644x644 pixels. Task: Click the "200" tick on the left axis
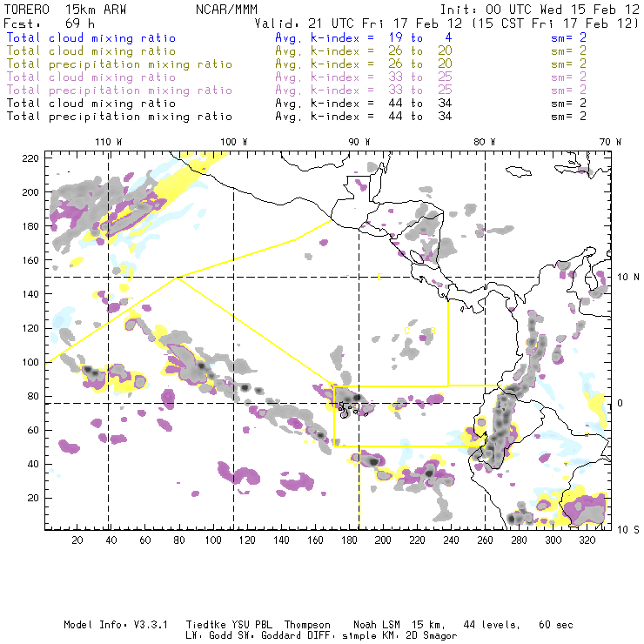[x=30, y=192]
